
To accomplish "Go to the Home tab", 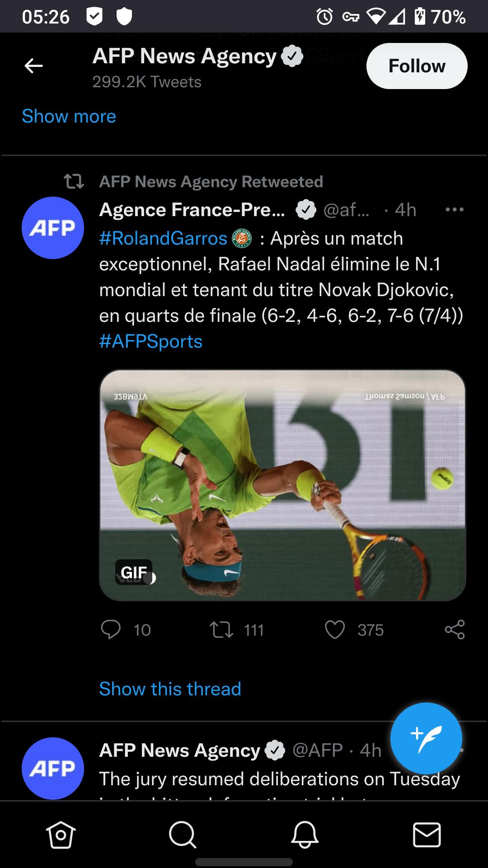I will click(x=61, y=834).
